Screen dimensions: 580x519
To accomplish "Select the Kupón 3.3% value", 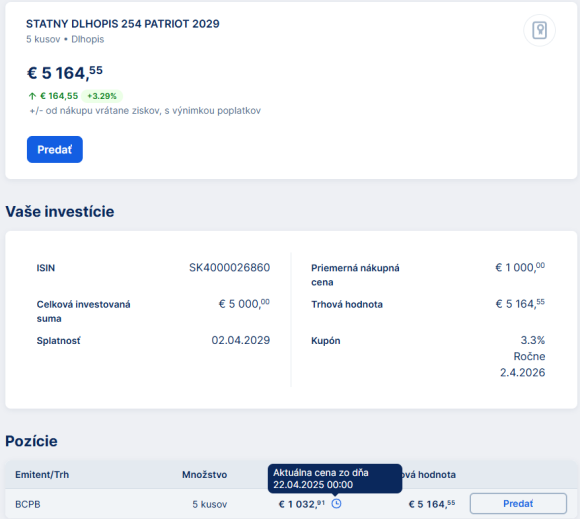I will (533, 340).
